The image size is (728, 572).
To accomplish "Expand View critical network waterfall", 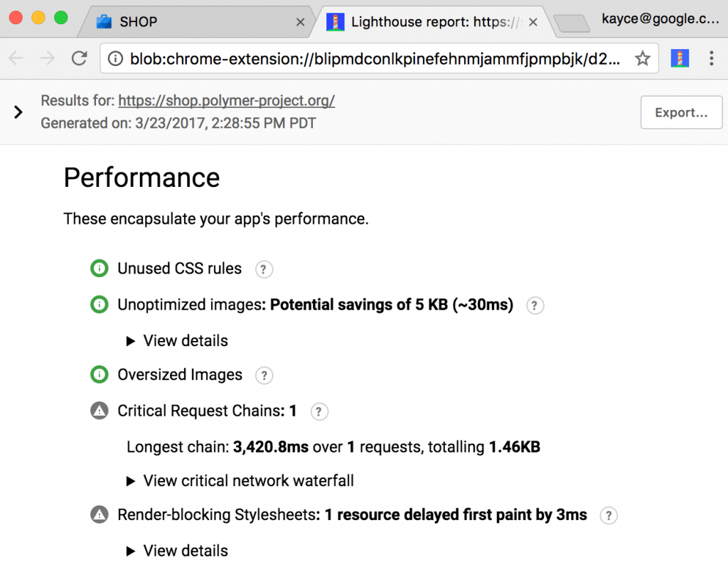I will tap(240, 481).
